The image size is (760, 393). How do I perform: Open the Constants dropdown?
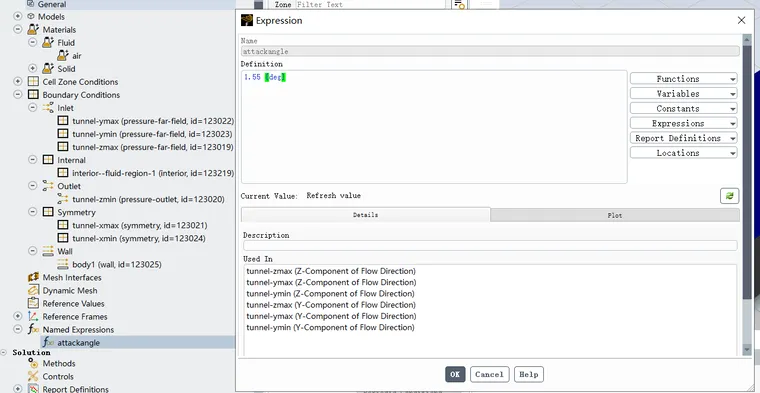(683, 109)
